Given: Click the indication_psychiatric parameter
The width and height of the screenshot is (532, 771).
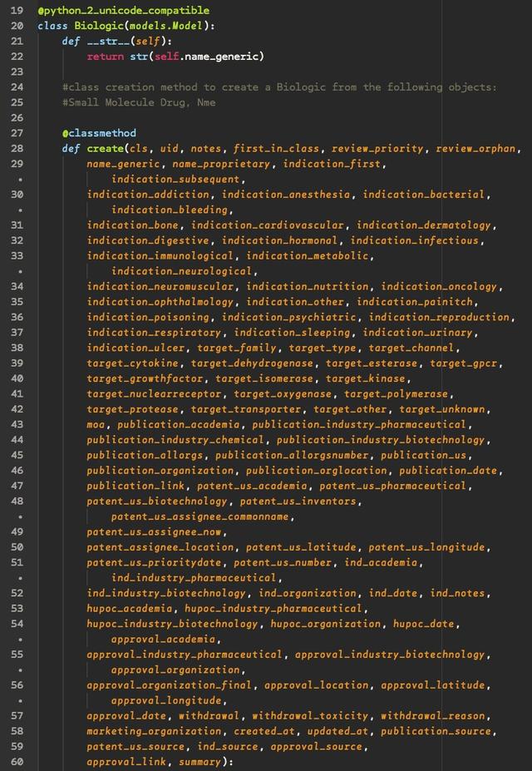Looking at the screenshot, I should [x=288, y=317].
